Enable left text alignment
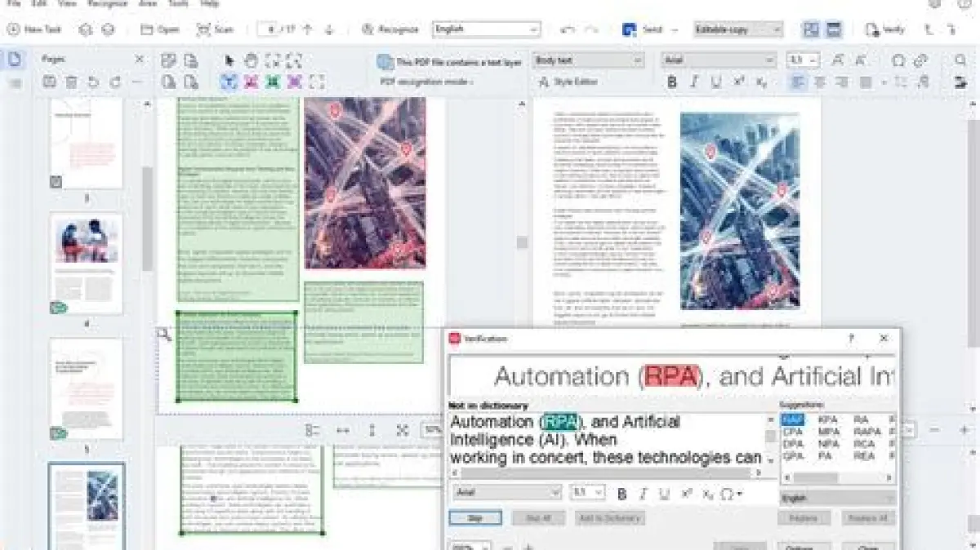The width and height of the screenshot is (980, 550). coord(797,82)
